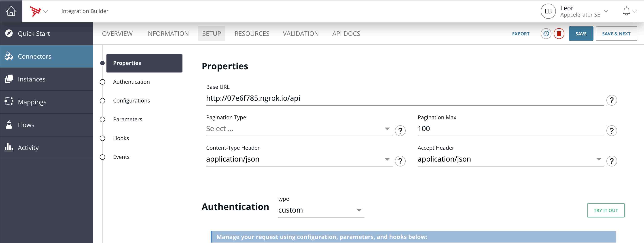Select the Properties step in setup list

pos(144,63)
